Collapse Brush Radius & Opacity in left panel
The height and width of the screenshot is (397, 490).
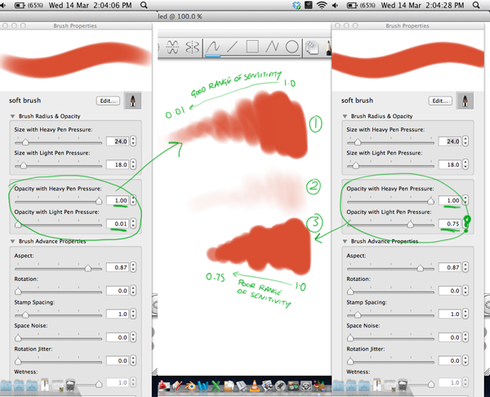(12, 116)
